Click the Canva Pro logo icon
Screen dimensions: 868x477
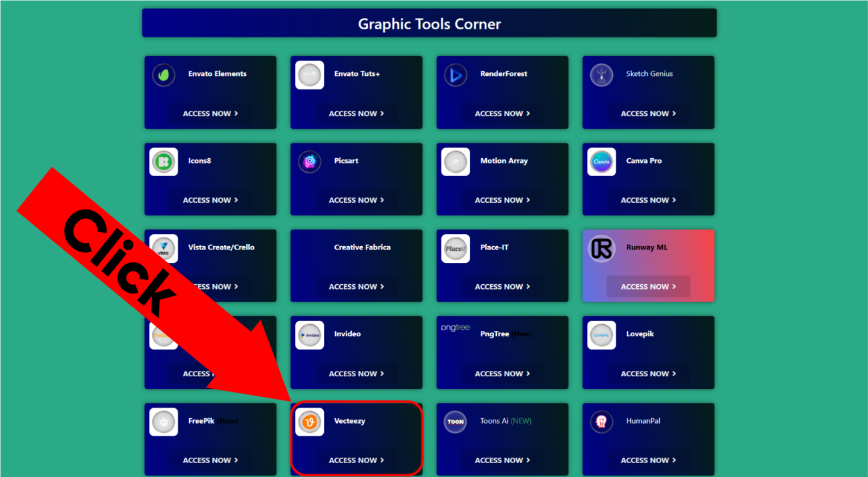(602, 161)
